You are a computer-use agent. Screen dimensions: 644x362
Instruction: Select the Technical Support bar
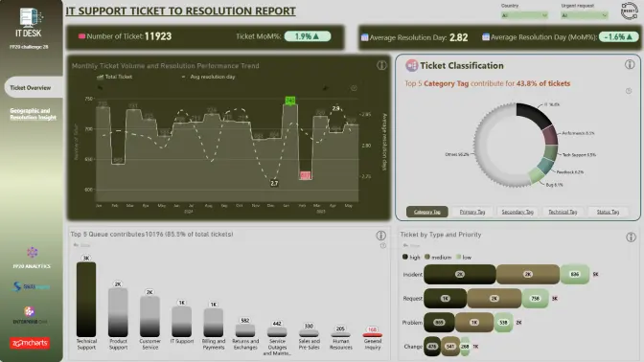pyautogui.click(x=86, y=300)
